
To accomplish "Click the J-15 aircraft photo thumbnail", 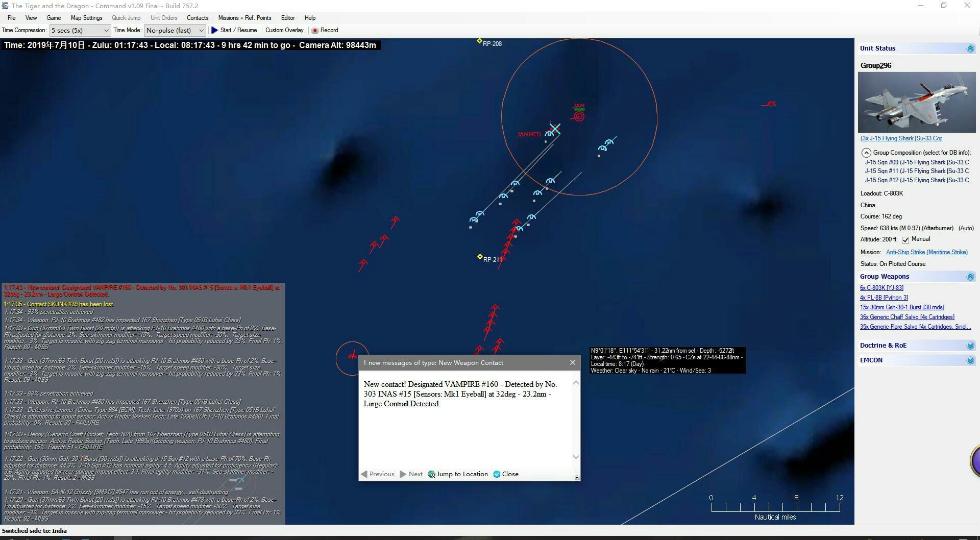I will (917, 103).
